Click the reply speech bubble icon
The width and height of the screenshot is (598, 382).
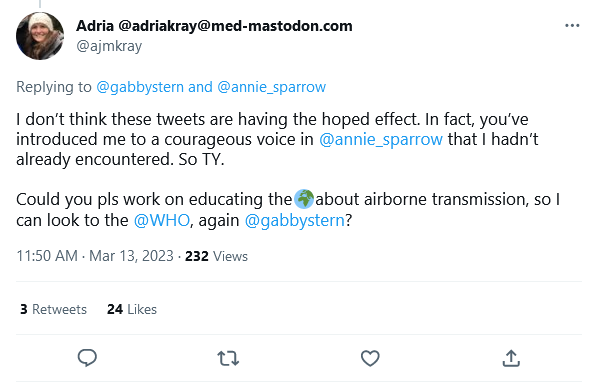(87, 358)
